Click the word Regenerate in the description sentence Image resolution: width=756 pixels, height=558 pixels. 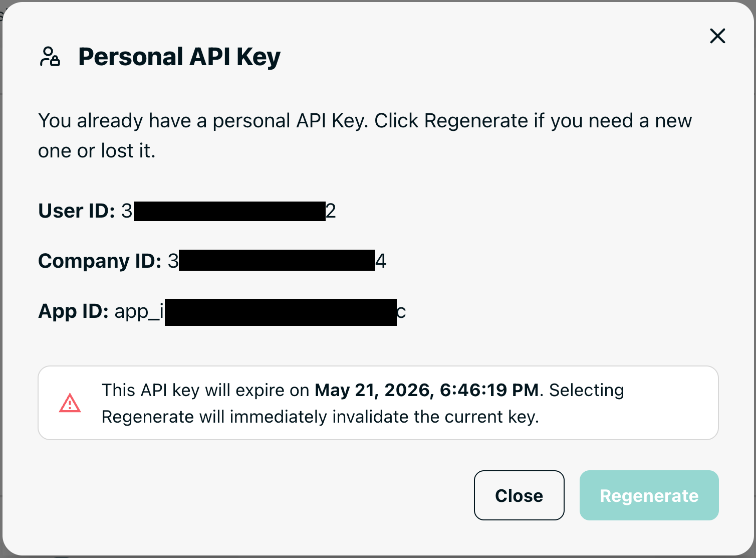coord(476,121)
